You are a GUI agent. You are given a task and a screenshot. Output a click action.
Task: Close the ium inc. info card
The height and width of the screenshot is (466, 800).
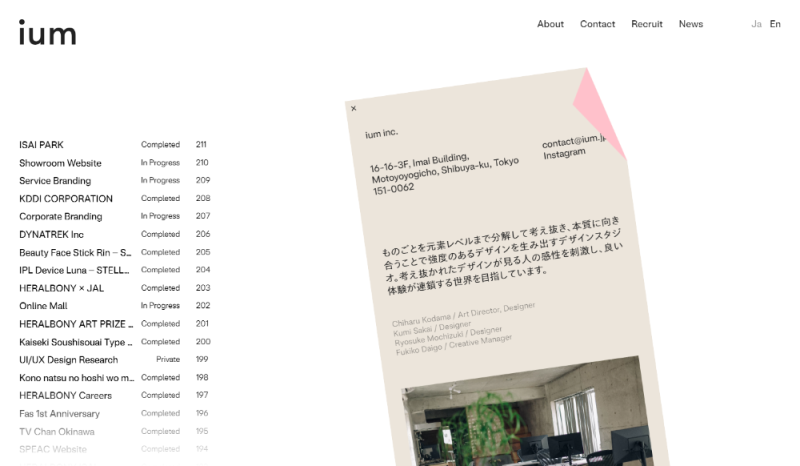354,108
